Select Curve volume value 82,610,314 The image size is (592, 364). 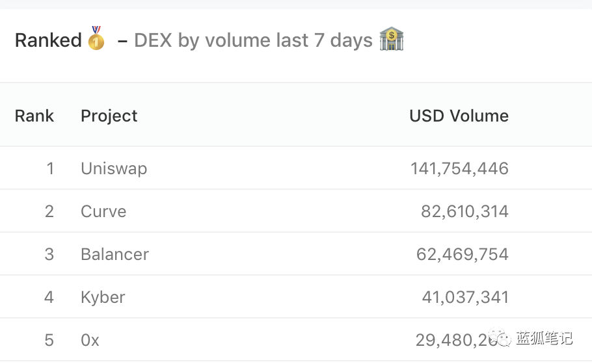point(464,211)
